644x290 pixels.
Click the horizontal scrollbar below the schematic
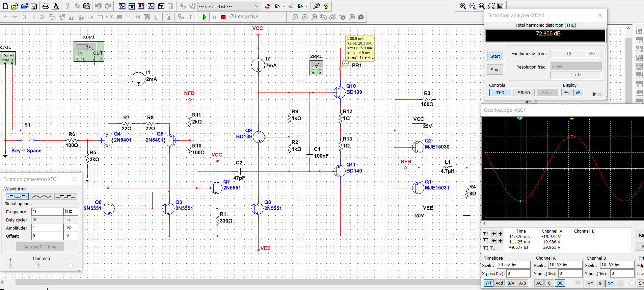248,282
